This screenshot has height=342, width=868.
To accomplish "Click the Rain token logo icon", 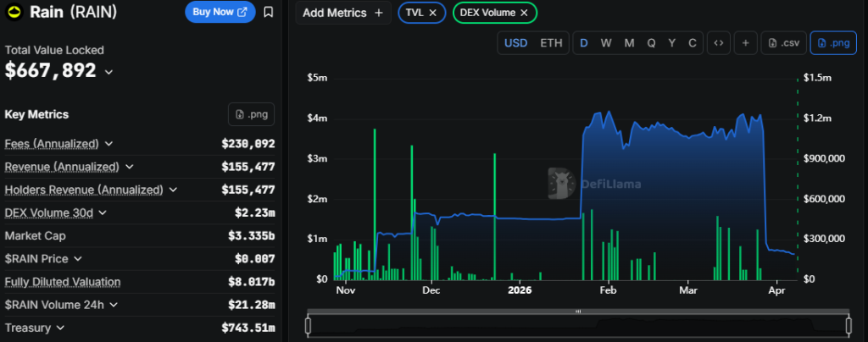I will click(x=14, y=12).
